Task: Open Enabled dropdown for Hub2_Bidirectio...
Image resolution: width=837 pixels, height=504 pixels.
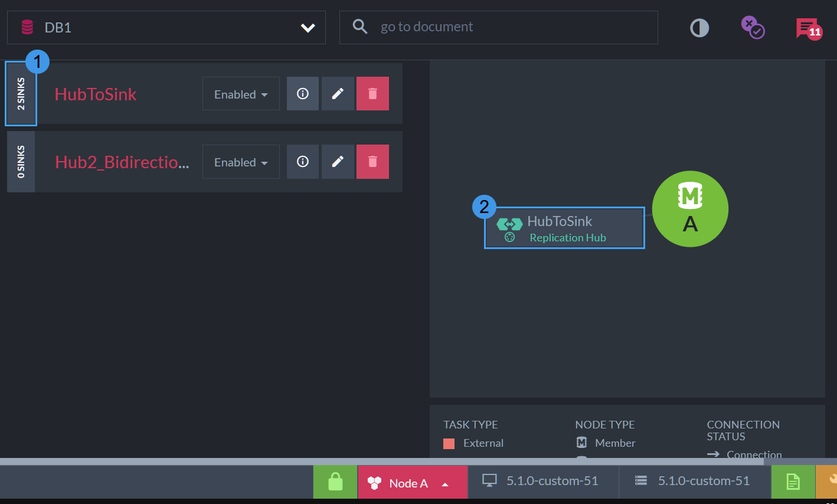Action: [241, 162]
